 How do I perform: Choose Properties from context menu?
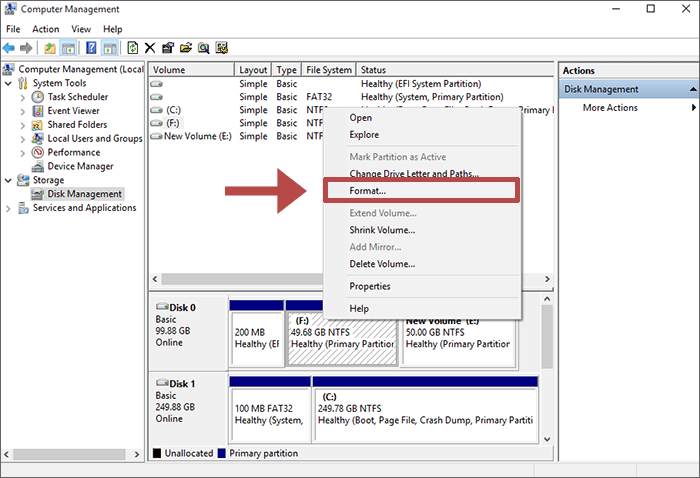coord(422,286)
